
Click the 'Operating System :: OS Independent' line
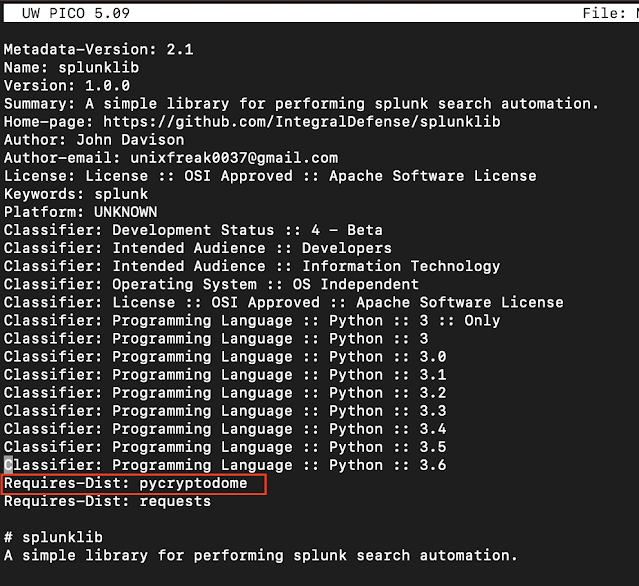[211, 284]
